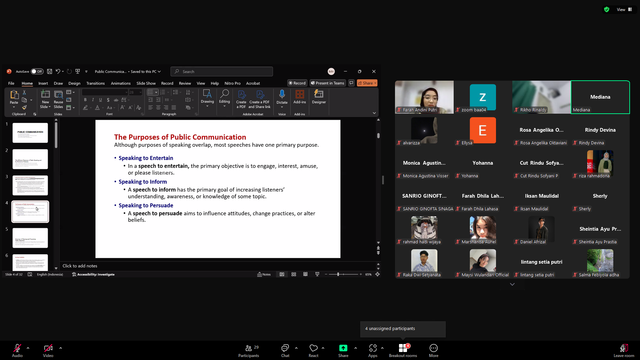Open the React emoji menu
640x360 pixels.
(x=313, y=350)
